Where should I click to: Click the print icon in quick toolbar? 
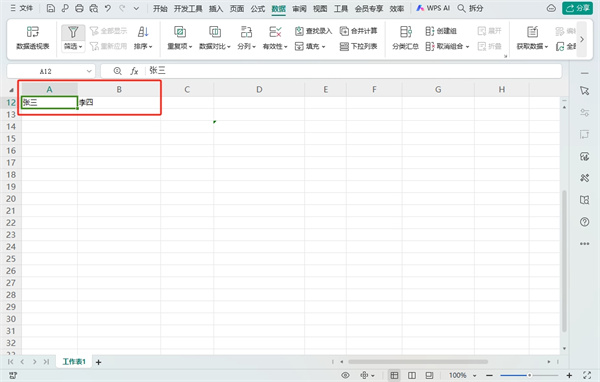(x=79, y=8)
